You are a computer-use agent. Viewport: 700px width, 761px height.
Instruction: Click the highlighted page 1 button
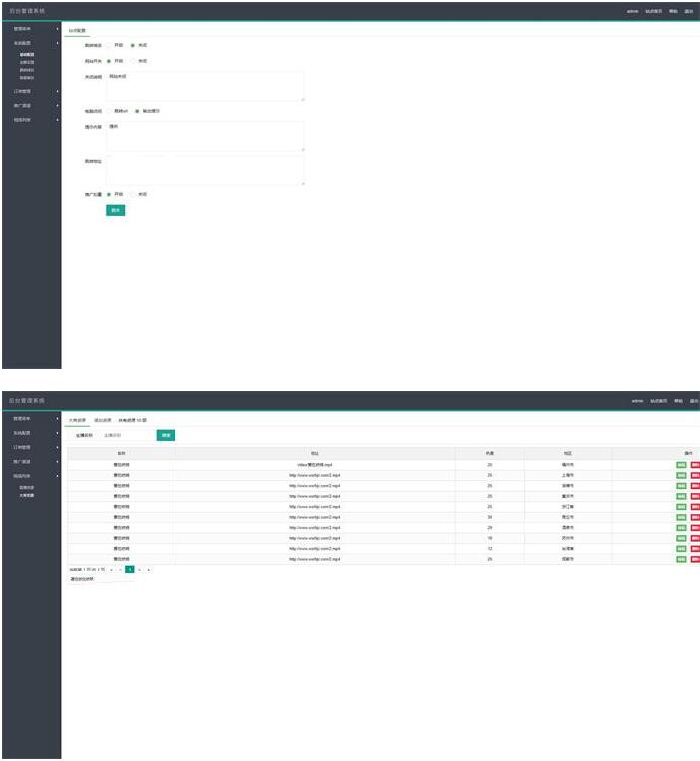[130, 570]
